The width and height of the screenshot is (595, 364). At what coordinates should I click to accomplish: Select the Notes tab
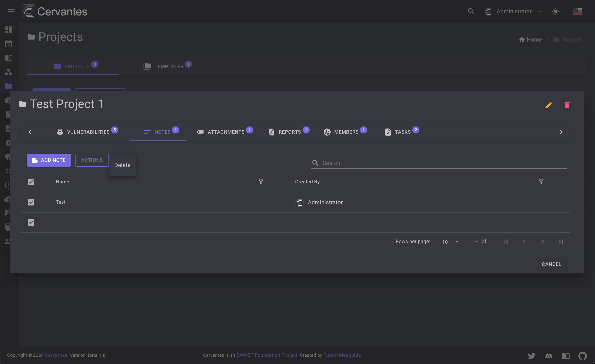158,132
